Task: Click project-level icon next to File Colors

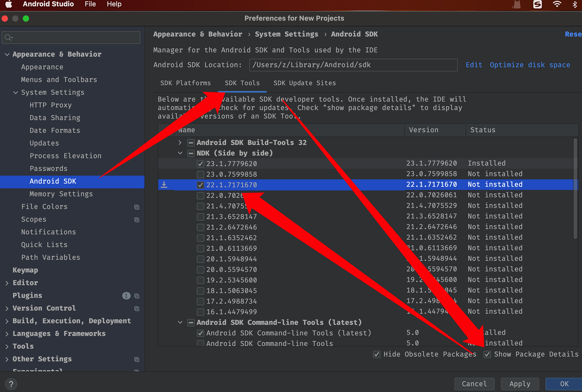Action: 137,207
